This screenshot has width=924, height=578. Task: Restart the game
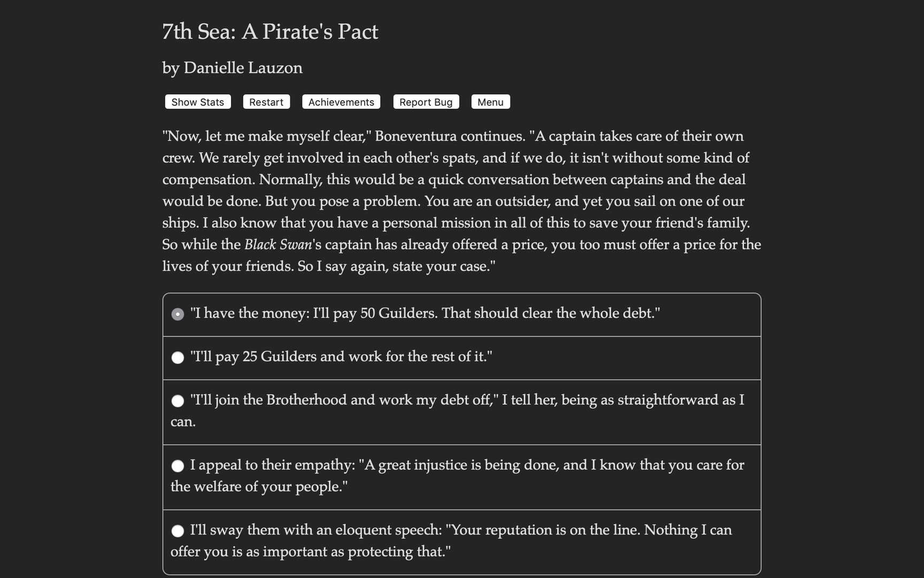266,102
